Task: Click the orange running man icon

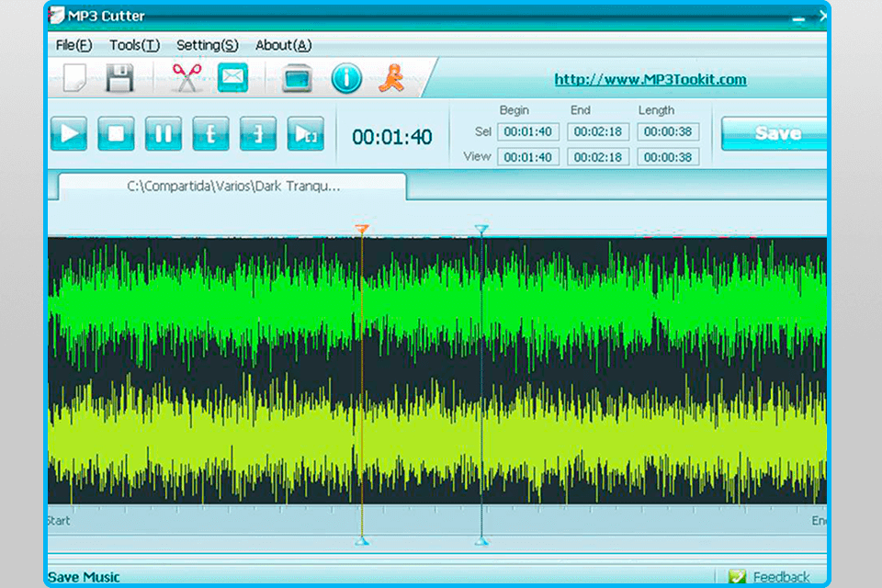Action: (390, 78)
